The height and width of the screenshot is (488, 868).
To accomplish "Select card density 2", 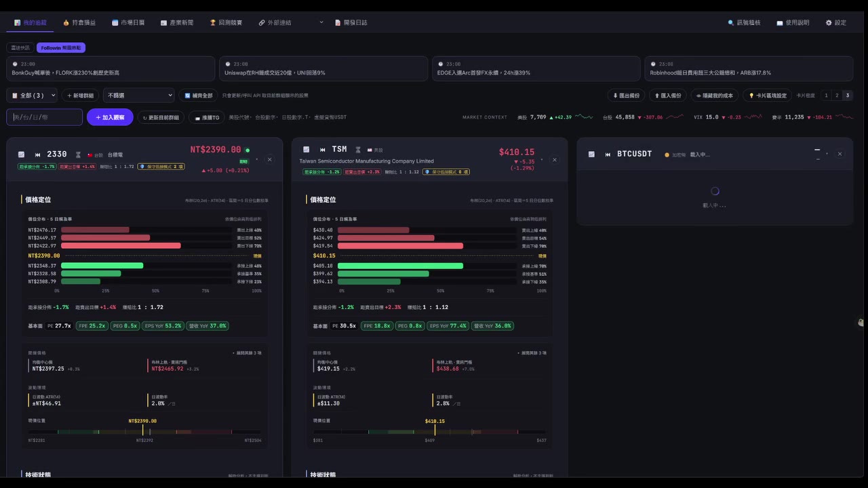I will [x=837, y=96].
